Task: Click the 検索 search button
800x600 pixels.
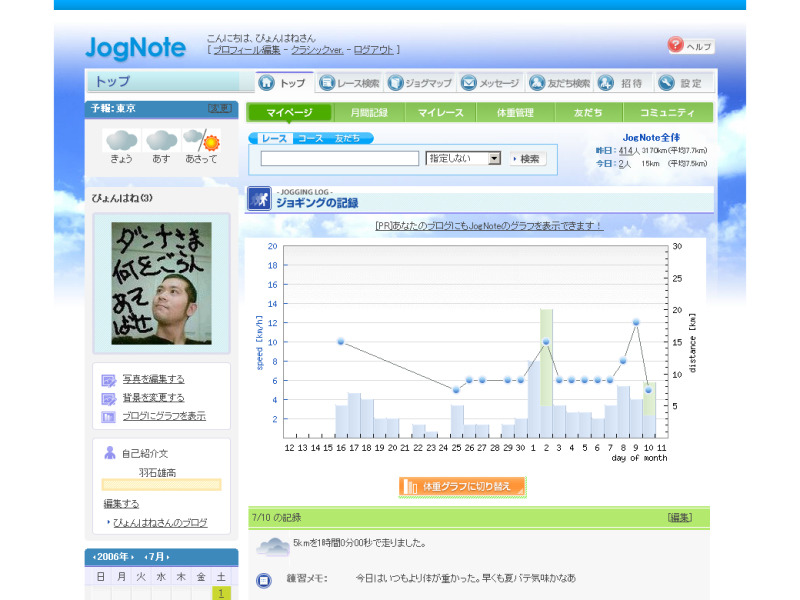Action: [x=527, y=159]
